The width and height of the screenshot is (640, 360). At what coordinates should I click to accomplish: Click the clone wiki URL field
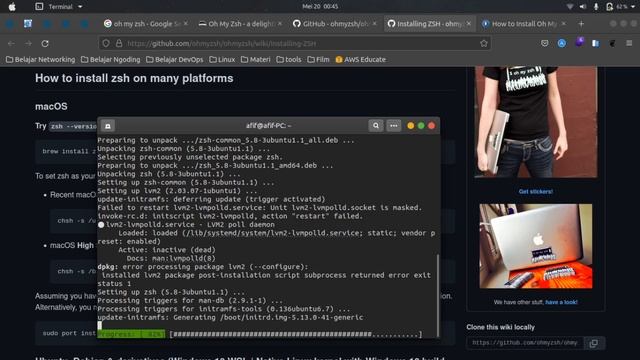[525, 343]
